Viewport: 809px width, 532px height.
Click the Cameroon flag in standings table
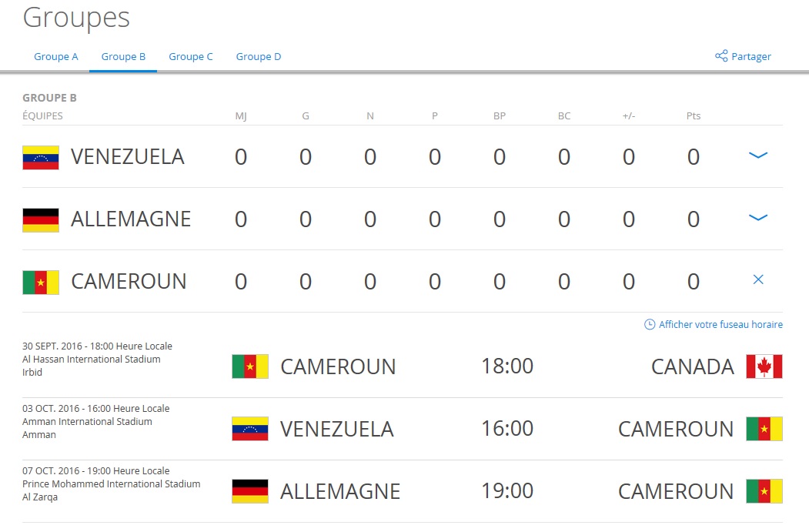pos(41,282)
